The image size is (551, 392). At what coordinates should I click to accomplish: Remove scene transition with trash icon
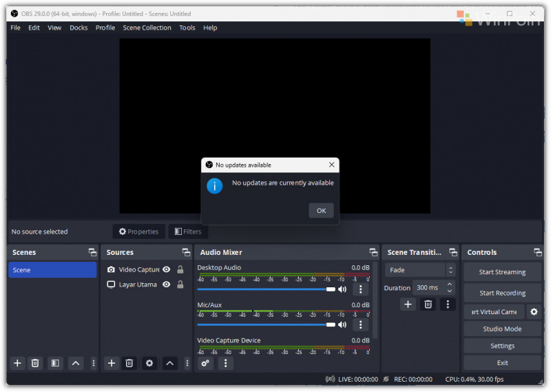pyautogui.click(x=428, y=304)
